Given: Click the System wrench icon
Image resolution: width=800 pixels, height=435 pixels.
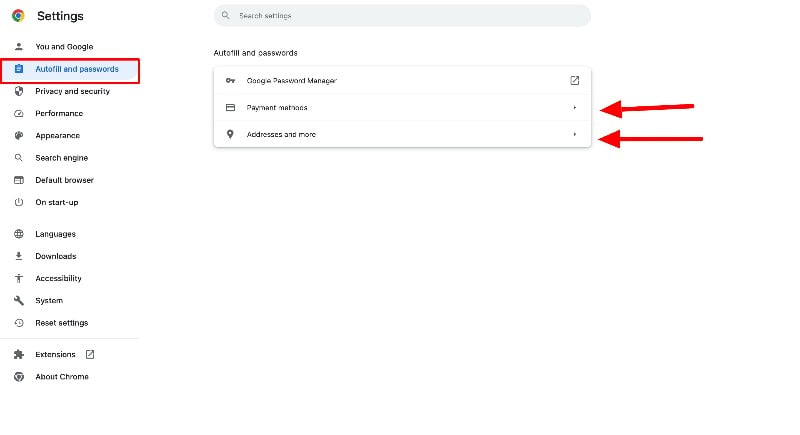Looking at the screenshot, I should (x=18, y=300).
